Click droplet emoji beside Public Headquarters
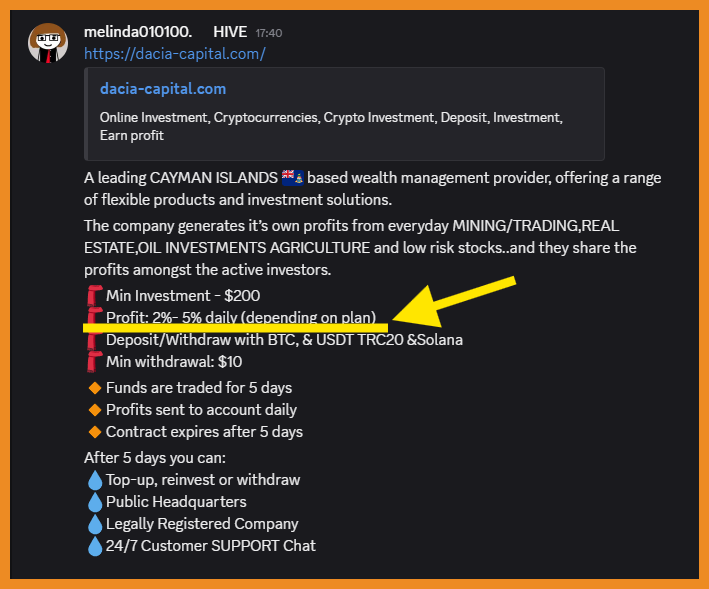 coord(95,502)
